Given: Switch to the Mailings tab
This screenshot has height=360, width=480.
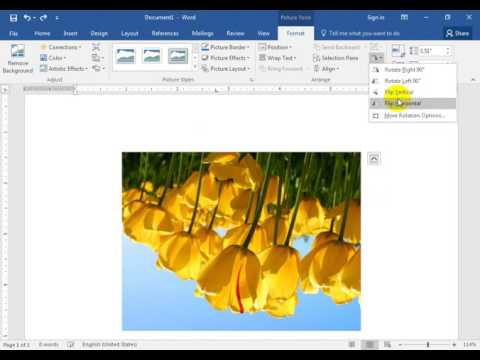Looking at the screenshot, I should 203,33.
